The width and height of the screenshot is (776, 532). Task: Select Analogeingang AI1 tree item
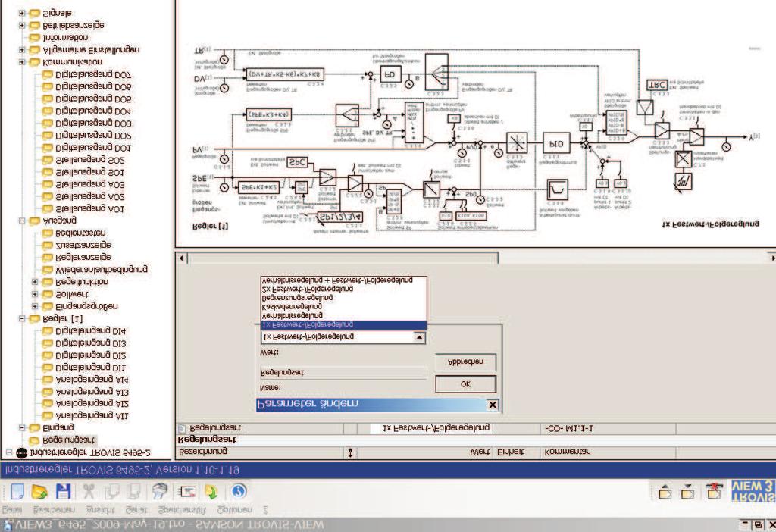click(x=92, y=416)
